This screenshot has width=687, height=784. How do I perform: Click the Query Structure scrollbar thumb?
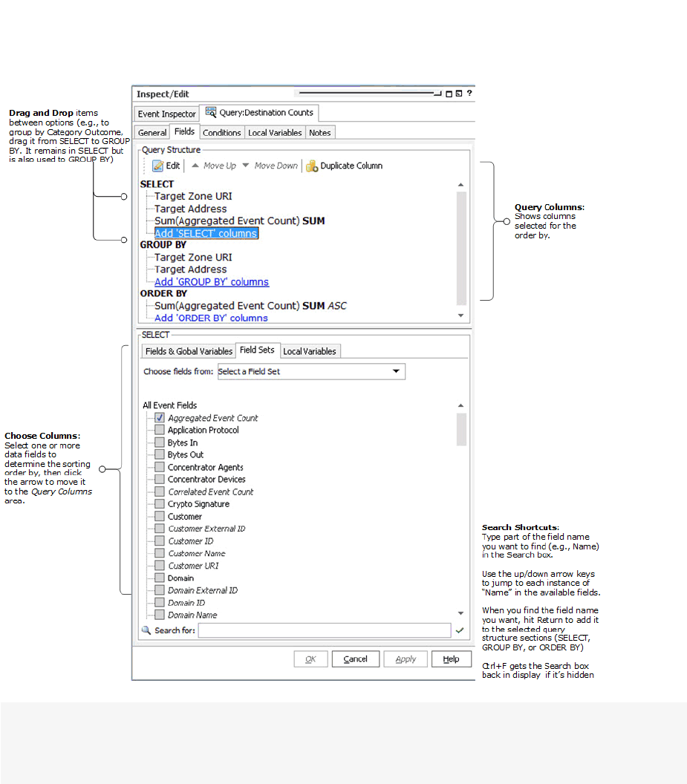click(x=461, y=248)
